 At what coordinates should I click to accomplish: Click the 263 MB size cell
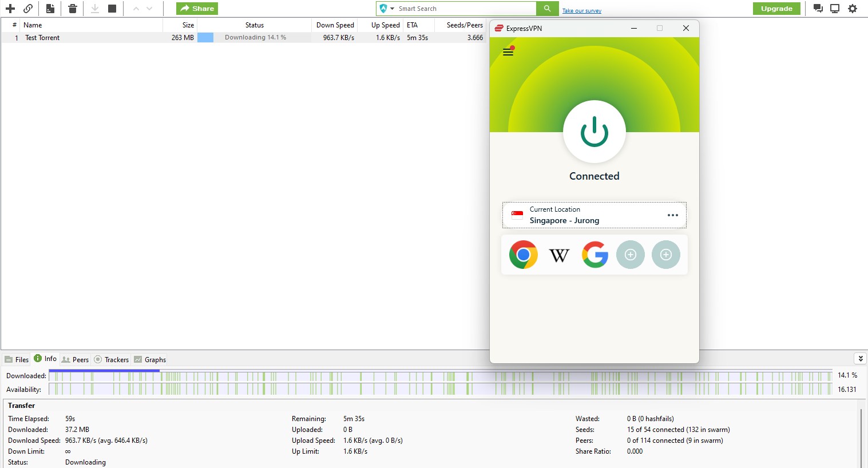click(x=183, y=38)
